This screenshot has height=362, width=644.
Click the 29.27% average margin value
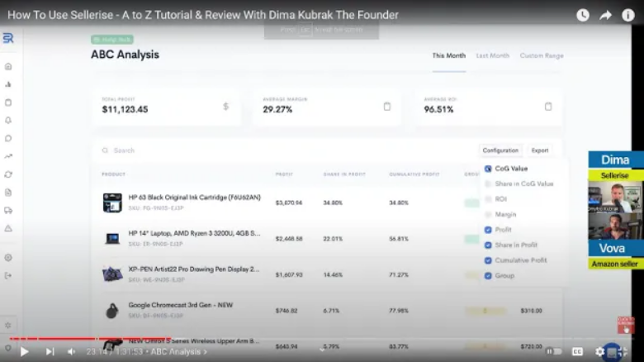(x=277, y=109)
